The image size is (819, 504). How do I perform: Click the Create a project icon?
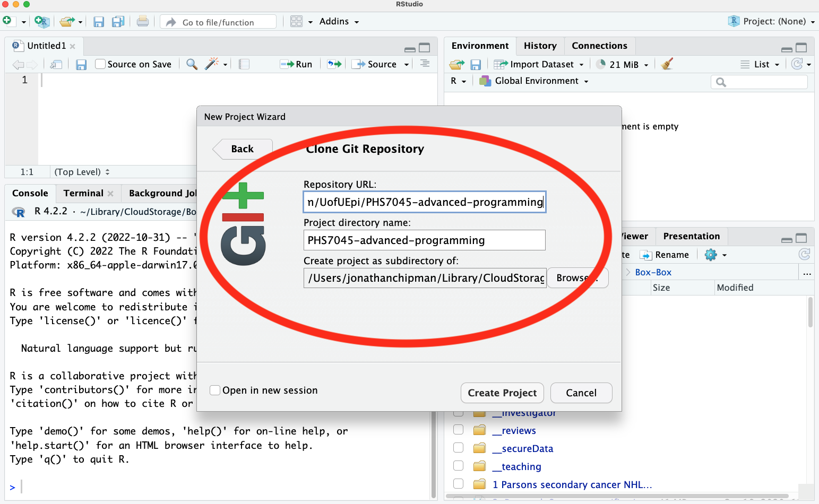(42, 22)
